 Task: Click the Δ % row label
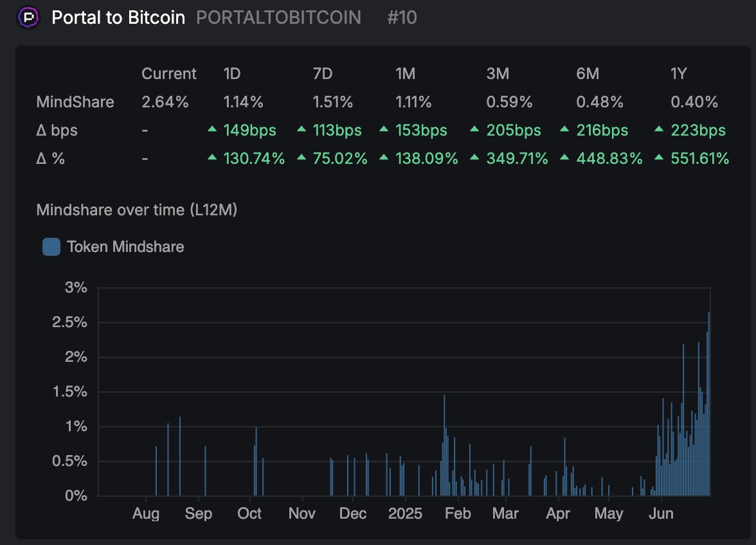click(x=51, y=158)
